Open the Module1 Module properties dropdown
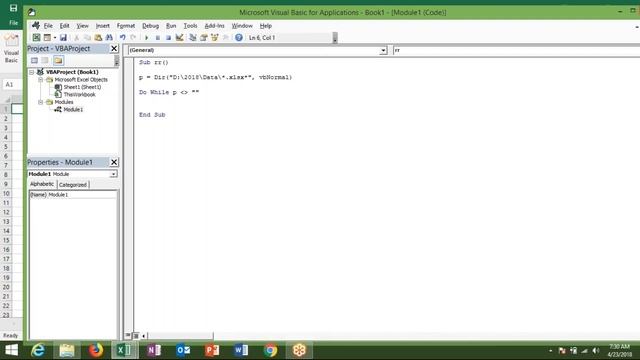 [x=113, y=174]
